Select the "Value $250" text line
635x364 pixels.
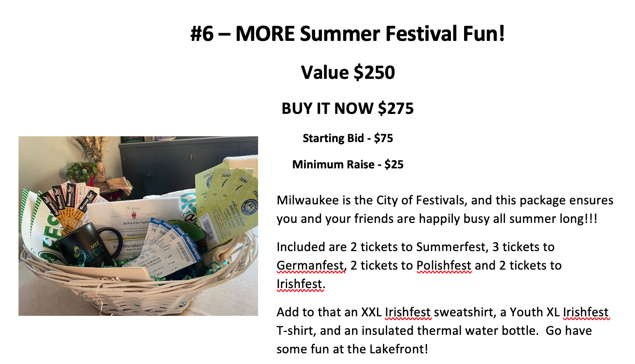pyautogui.click(x=348, y=73)
